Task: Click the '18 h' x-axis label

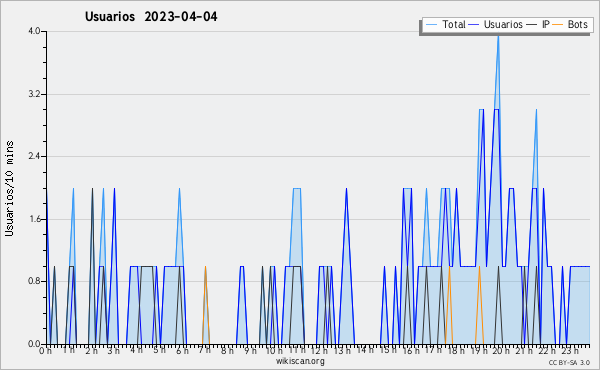Action: pyautogui.click(x=456, y=351)
